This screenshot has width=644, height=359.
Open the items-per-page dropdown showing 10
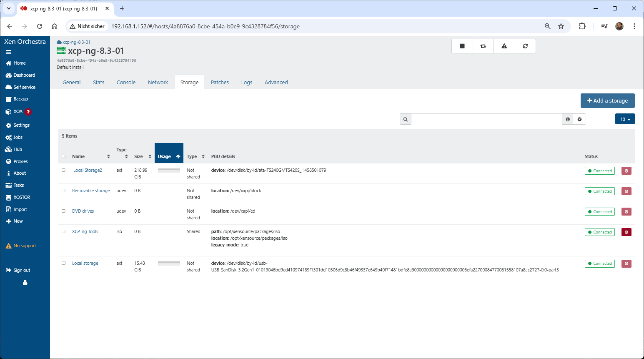(x=624, y=119)
